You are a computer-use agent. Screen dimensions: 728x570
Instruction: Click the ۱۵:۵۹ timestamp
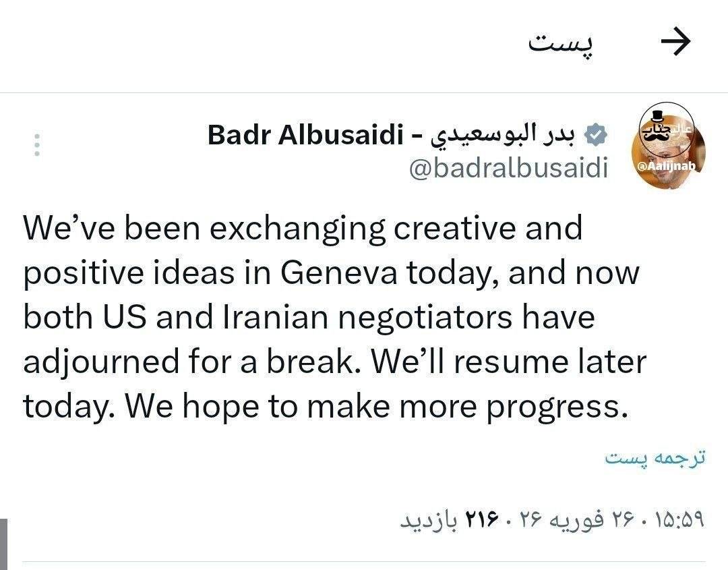[678, 521]
